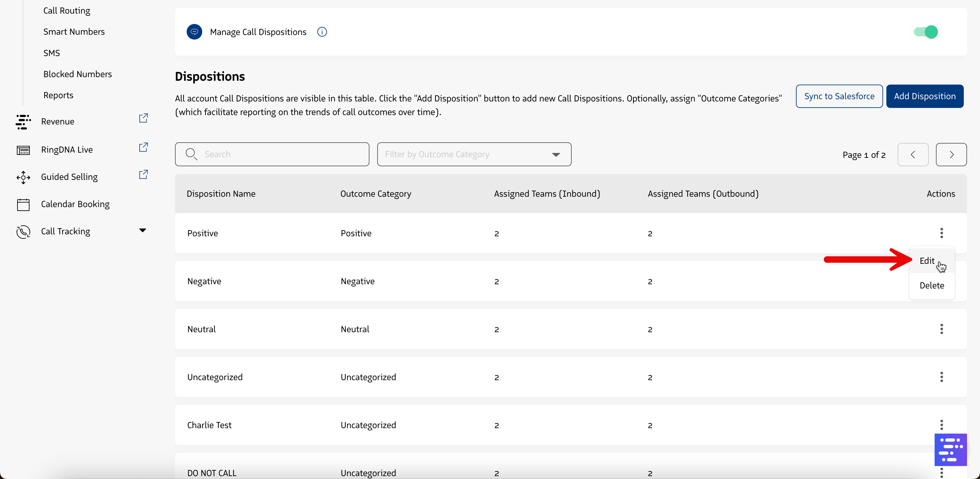980x479 pixels.
Task: Click the info icon beside Manage Call Dispositions
Action: [322, 32]
